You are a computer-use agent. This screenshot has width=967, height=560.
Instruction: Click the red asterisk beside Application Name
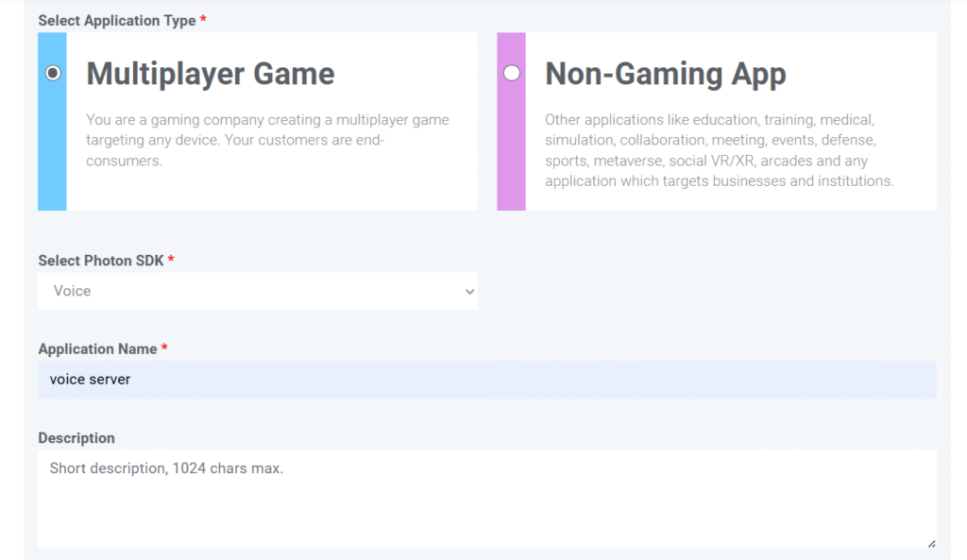(164, 348)
